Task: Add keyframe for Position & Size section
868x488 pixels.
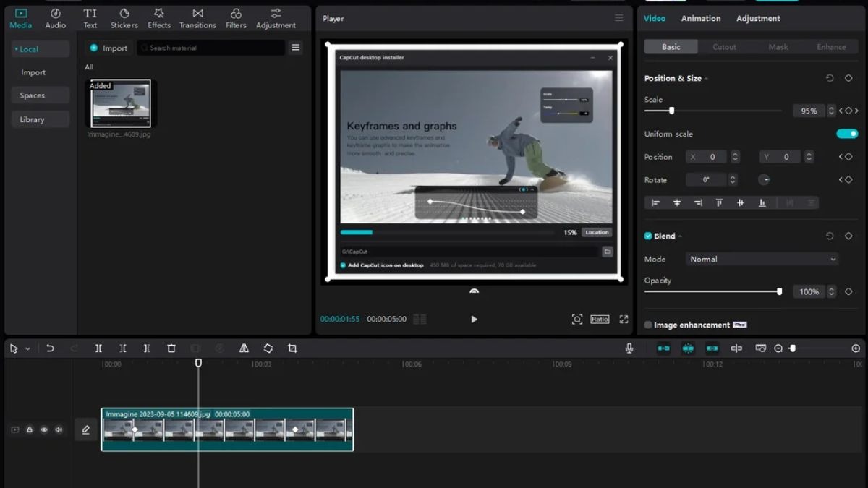Action: (x=848, y=78)
